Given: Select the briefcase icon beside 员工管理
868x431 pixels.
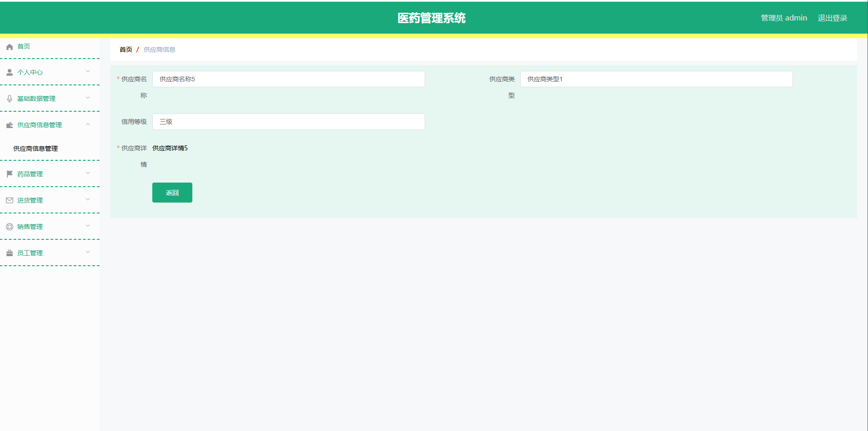Looking at the screenshot, I should pyautogui.click(x=9, y=253).
